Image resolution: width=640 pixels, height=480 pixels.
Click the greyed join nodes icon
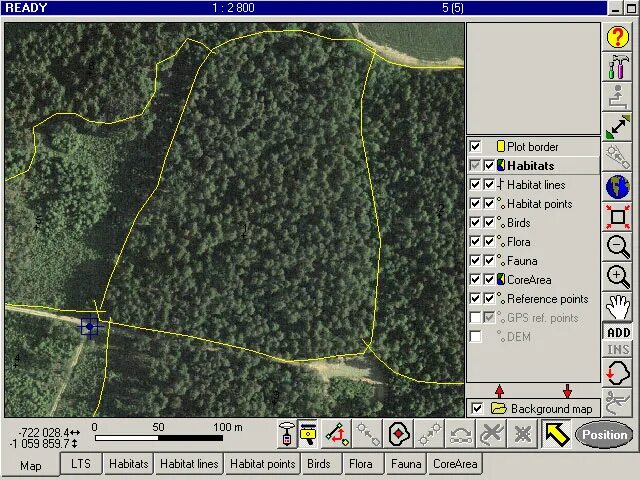tap(429, 434)
